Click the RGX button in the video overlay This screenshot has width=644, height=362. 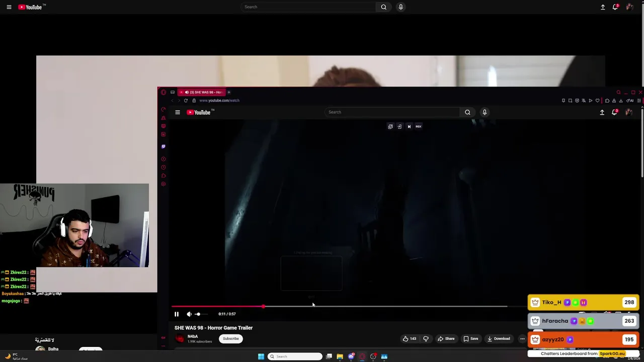pyautogui.click(x=418, y=127)
